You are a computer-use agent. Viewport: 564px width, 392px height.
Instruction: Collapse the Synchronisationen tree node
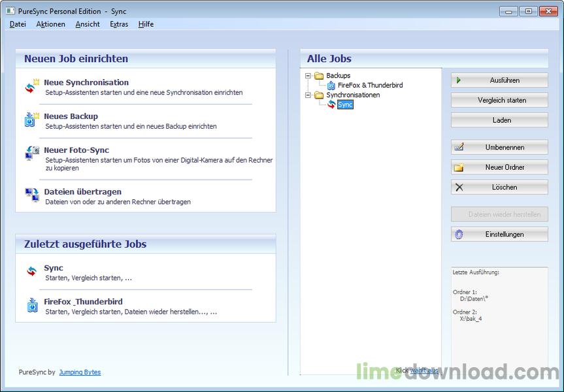point(308,95)
